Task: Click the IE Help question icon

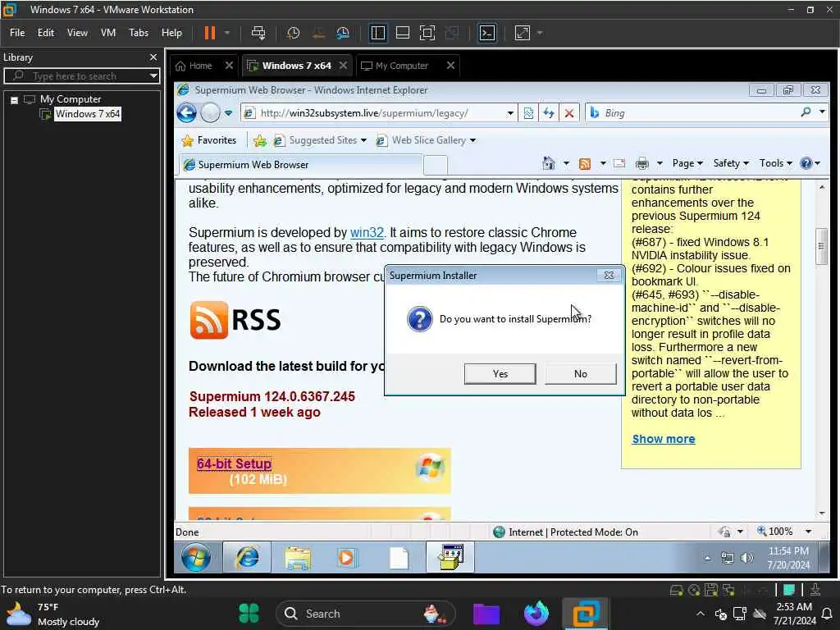Action: click(806, 163)
